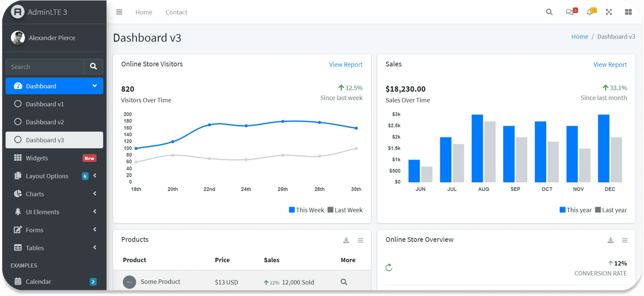Click View Report in Online Store Visitors
Viewport: 644px width, 296px height.
tap(345, 64)
